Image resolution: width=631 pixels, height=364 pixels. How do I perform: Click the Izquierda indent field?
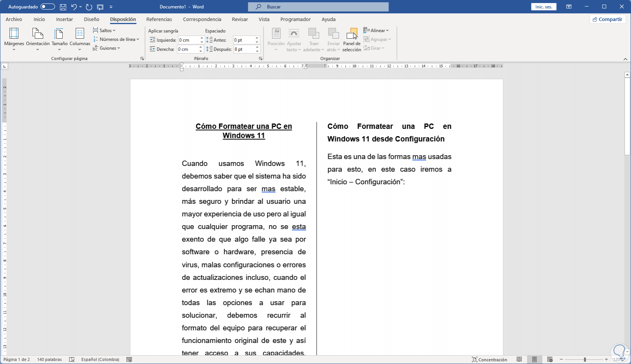[189, 40]
